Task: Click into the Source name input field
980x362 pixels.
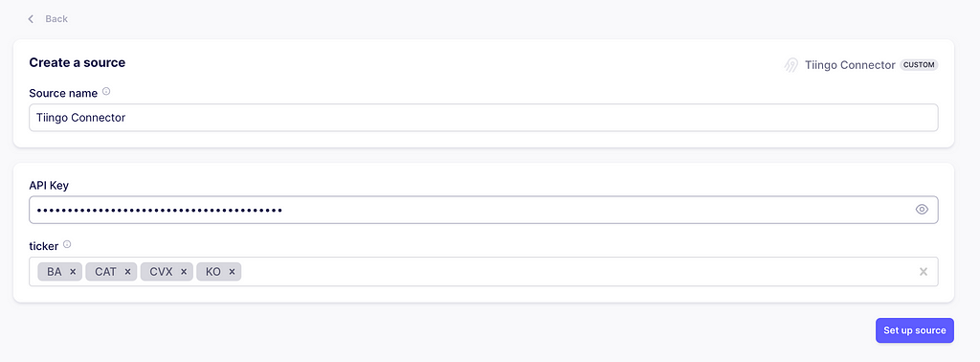Action: coord(483,118)
